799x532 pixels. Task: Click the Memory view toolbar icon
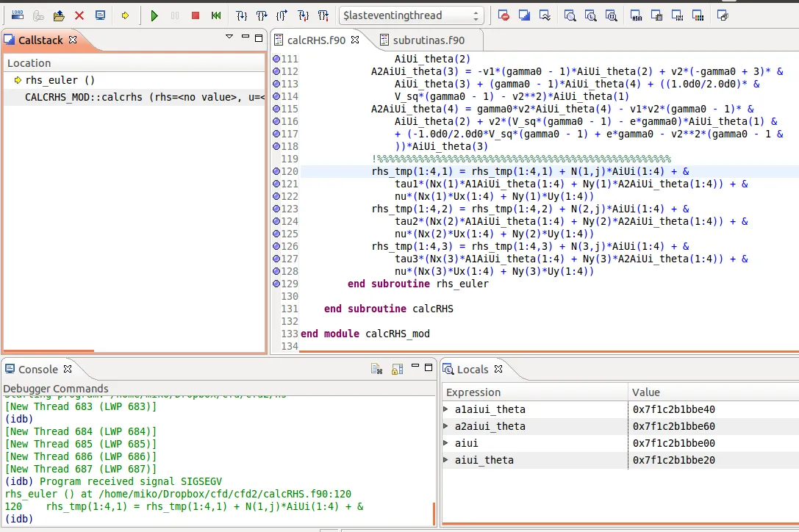coord(657,15)
